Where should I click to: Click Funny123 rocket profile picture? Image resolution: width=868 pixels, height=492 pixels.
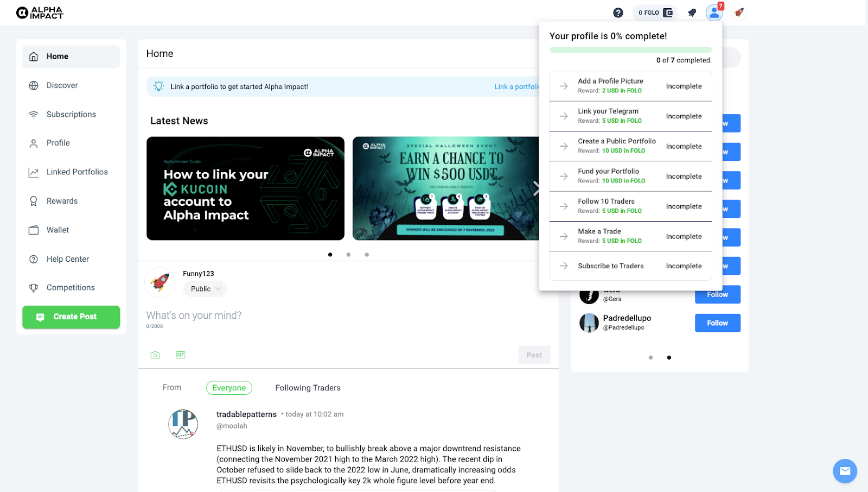click(x=160, y=282)
